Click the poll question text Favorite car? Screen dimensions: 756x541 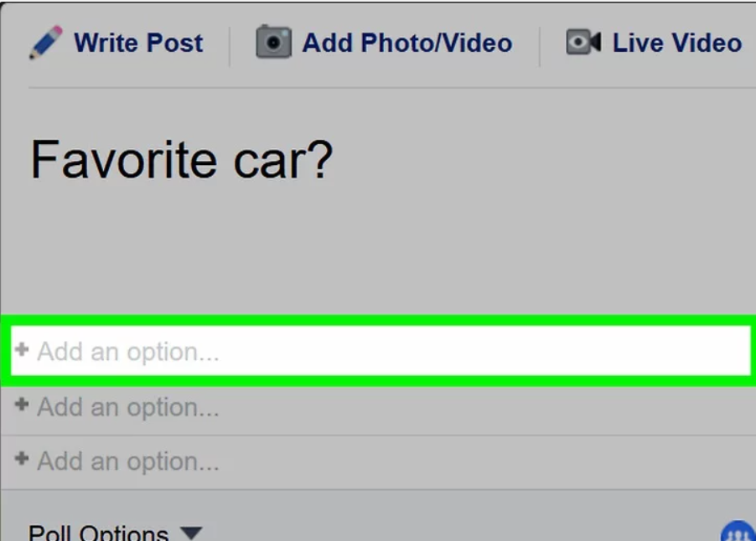[181, 159]
